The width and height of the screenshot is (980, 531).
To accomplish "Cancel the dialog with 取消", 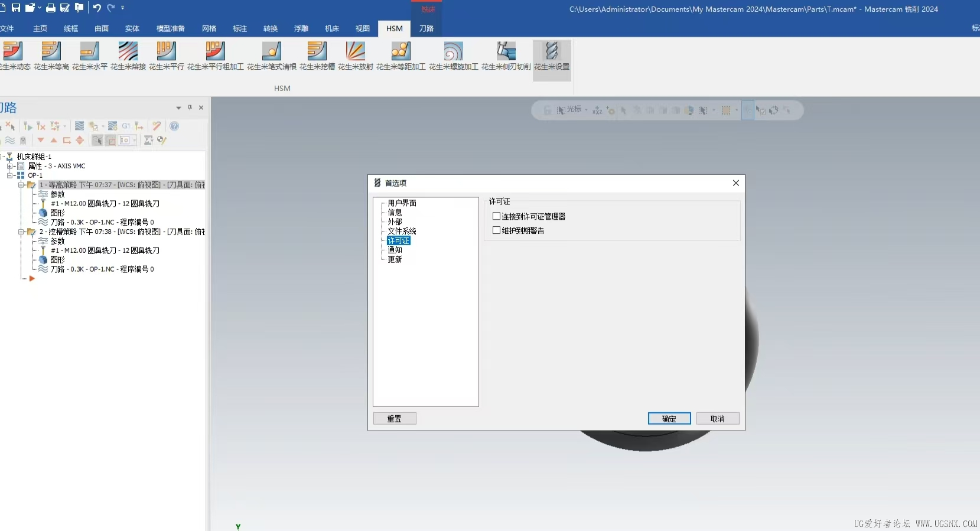I will 718,418.
